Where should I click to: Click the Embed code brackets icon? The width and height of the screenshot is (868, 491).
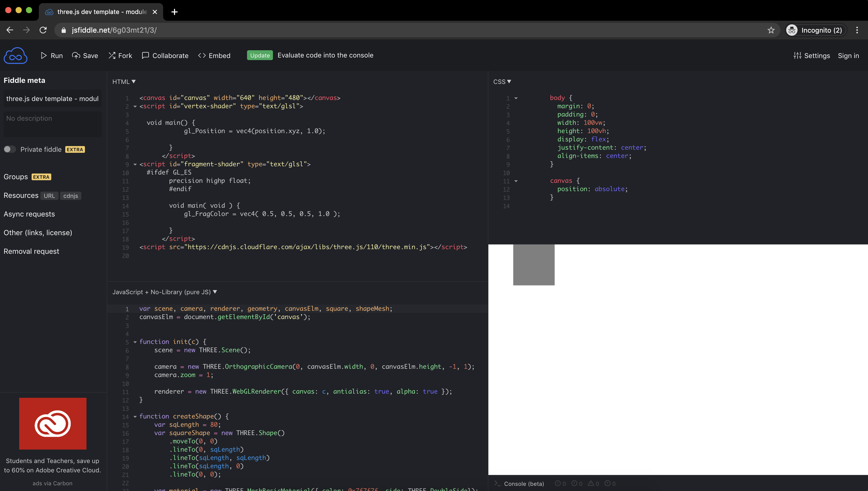click(x=202, y=56)
